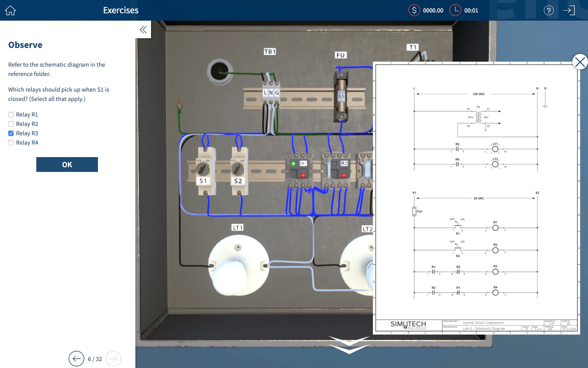Flip switch S2 in the cabinet
The image size is (588, 368).
click(x=237, y=168)
